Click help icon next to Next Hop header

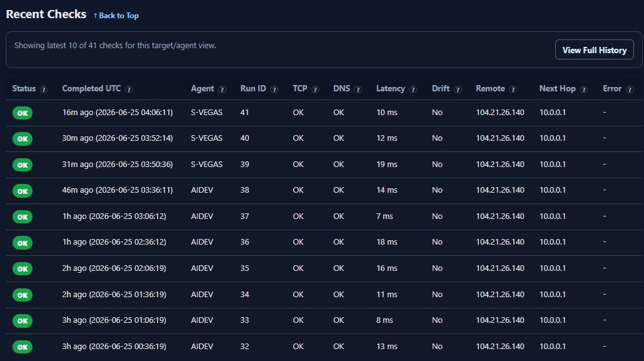(x=583, y=89)
